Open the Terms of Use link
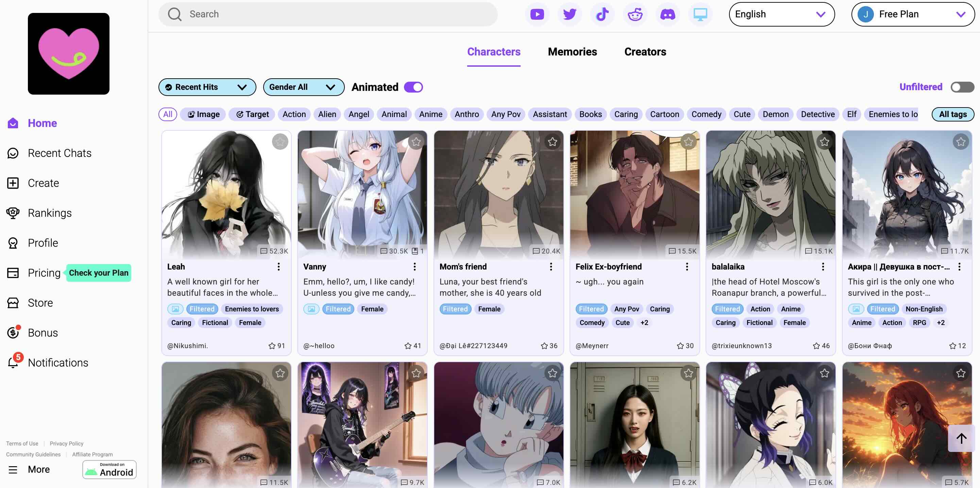 click(x=22, y=443)
